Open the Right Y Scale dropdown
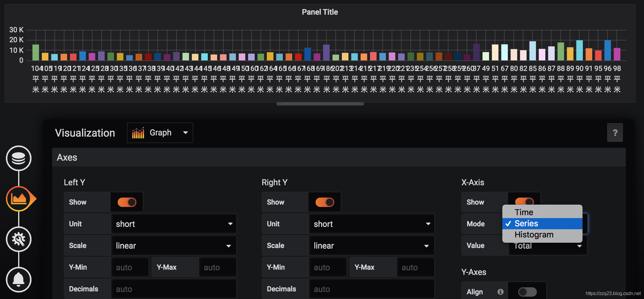The width and height of the screenshot is (644, 299). pyautogui.click(x=372, y=246)
